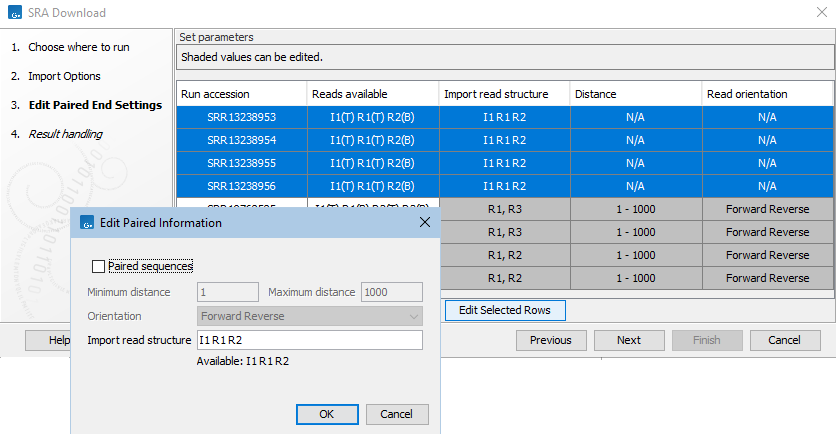Click the Maximum distance field
This screenshot has height=434, width=836.
[x=390, y=292]
